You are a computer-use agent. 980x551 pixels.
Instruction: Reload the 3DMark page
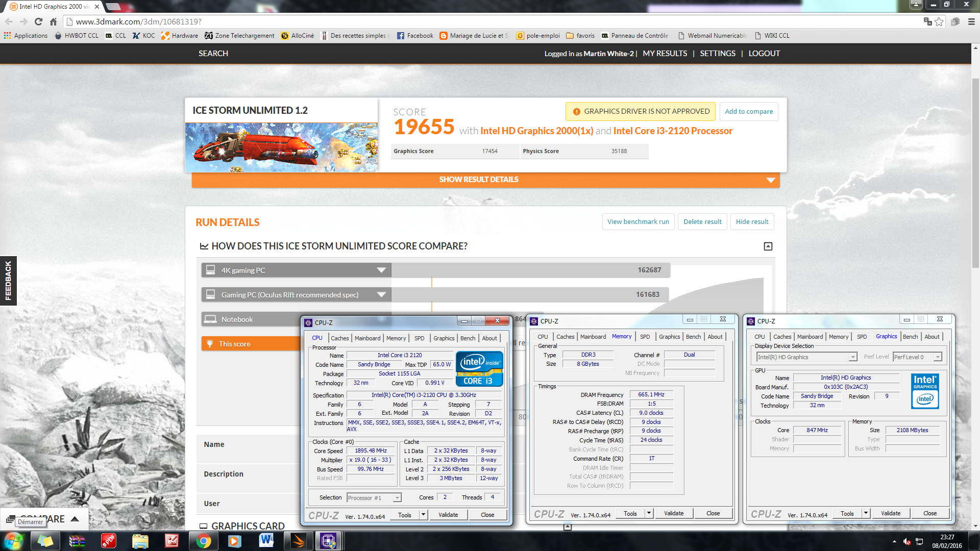click(x=38, y=21)
